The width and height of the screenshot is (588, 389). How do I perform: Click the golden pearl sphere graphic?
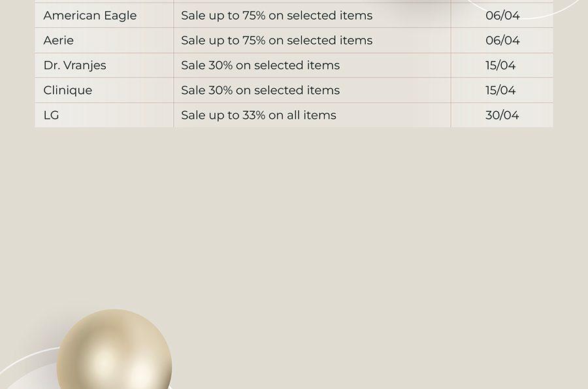coord(114,349)
